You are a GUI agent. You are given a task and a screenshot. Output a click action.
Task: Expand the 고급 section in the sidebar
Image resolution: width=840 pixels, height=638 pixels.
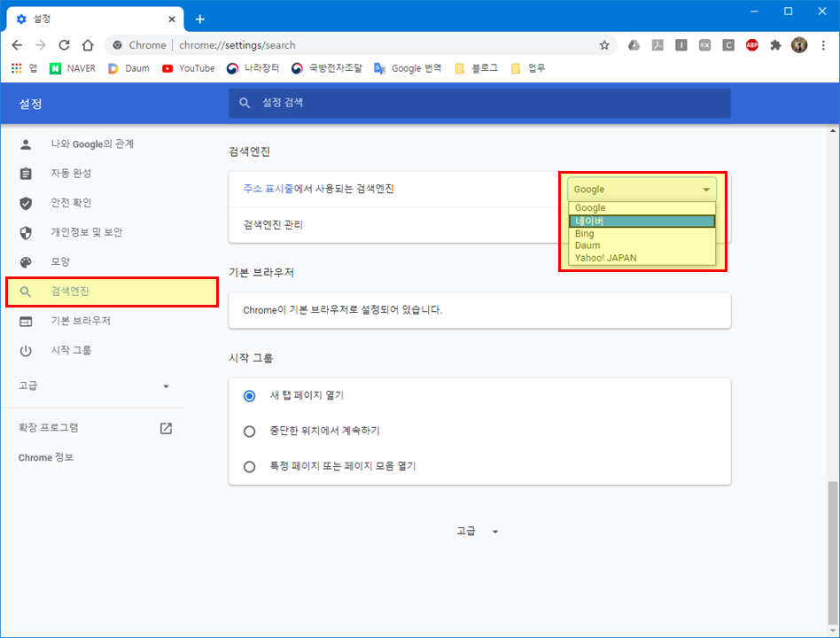94,385
